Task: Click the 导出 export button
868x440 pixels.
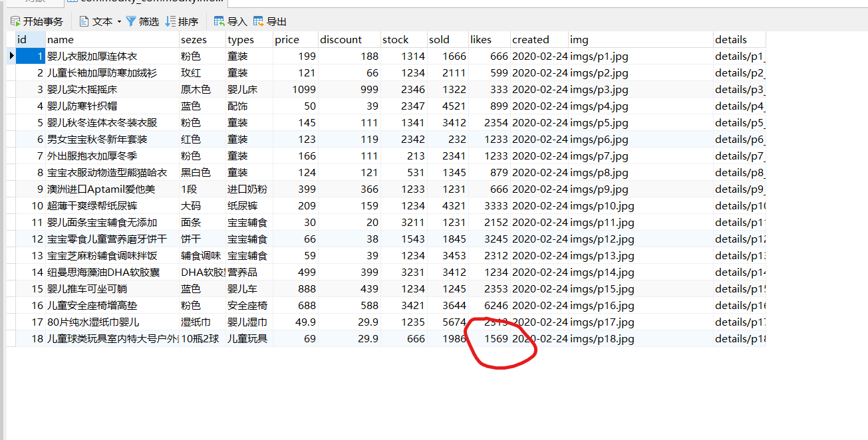Action: [270, 22]
